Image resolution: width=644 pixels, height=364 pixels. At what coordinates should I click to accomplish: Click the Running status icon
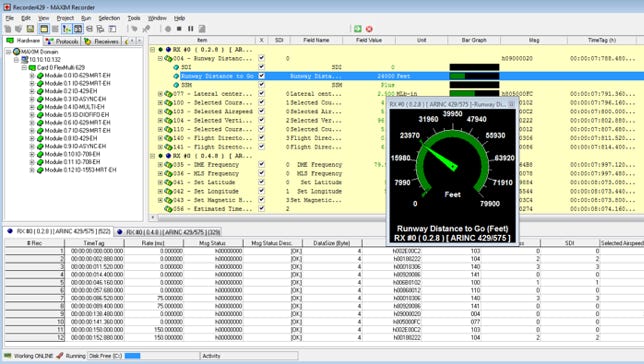(60, 356)
